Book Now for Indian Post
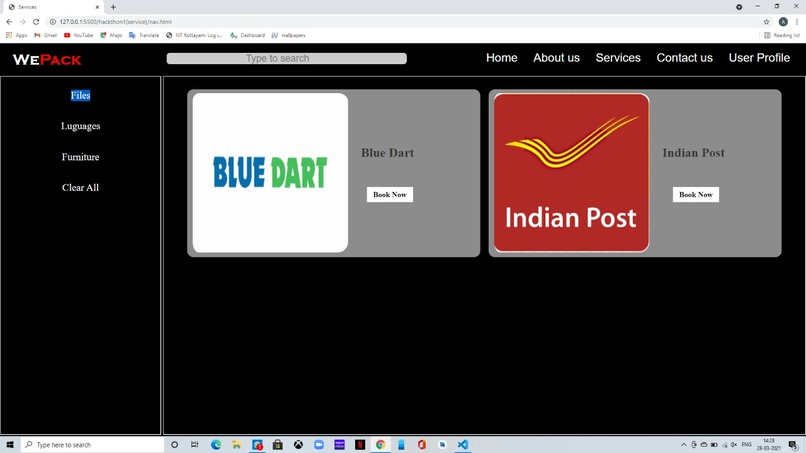806x453 pixels. [x=695, y=194]
